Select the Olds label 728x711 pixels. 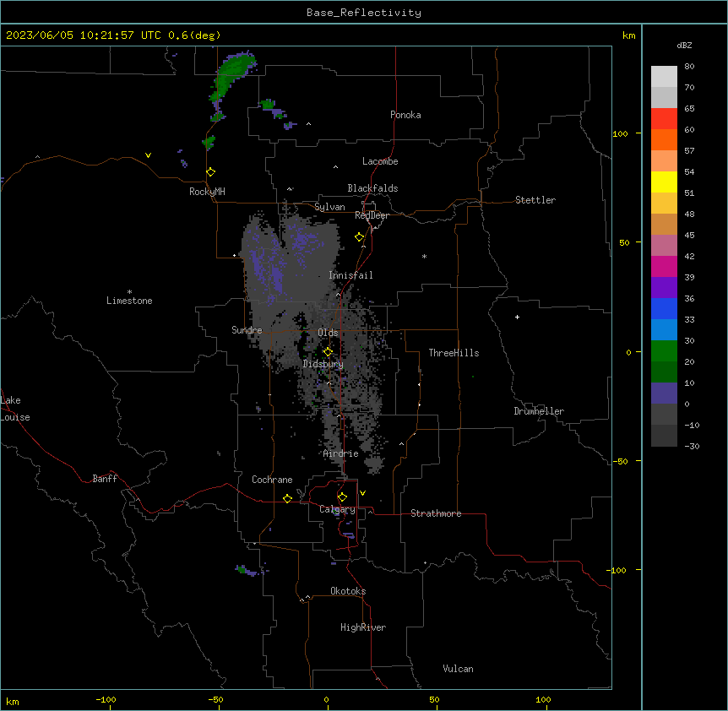(328, 333)
